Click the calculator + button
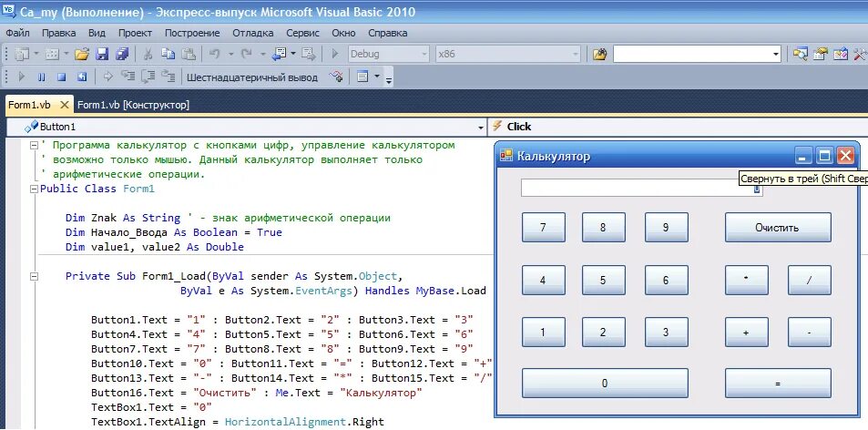This screenshot has height=430, width=868. (x=747, y=332)
